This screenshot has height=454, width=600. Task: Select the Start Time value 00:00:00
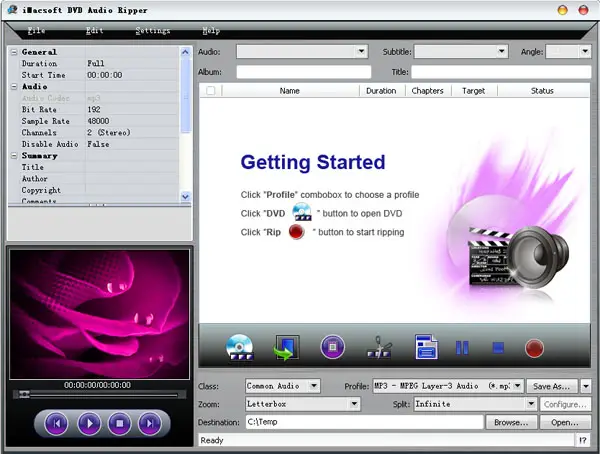tap(105, 75)
